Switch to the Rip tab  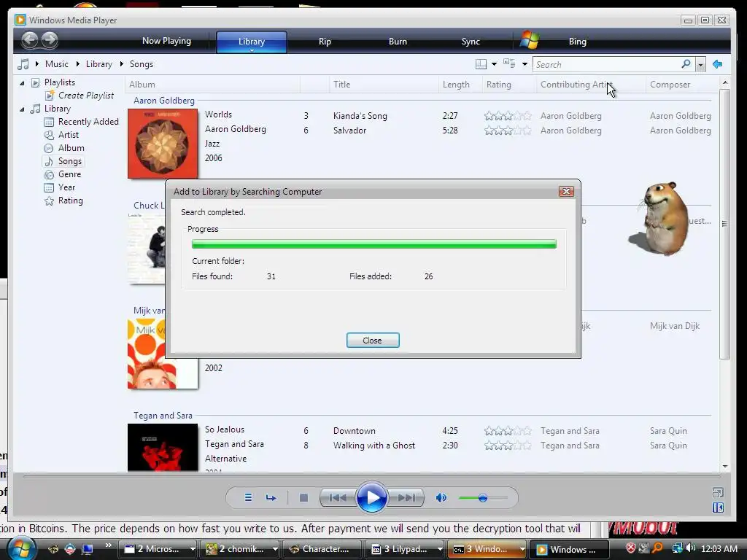point(325,42)
